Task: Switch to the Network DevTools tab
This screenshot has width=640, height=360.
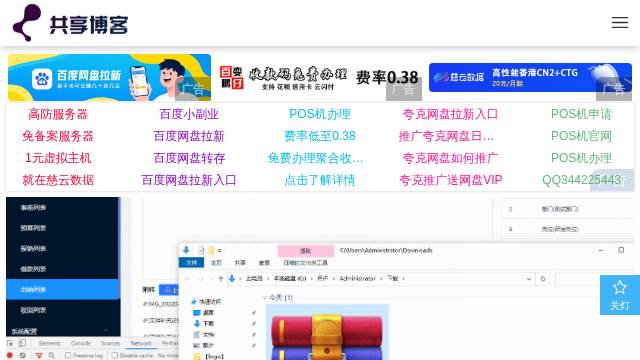Action: [141, 343]
